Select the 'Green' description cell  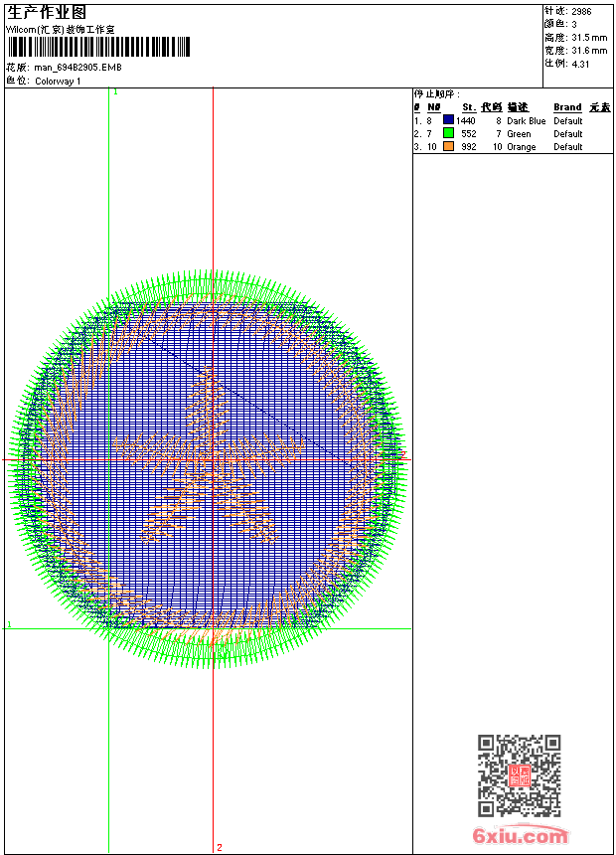519,133
